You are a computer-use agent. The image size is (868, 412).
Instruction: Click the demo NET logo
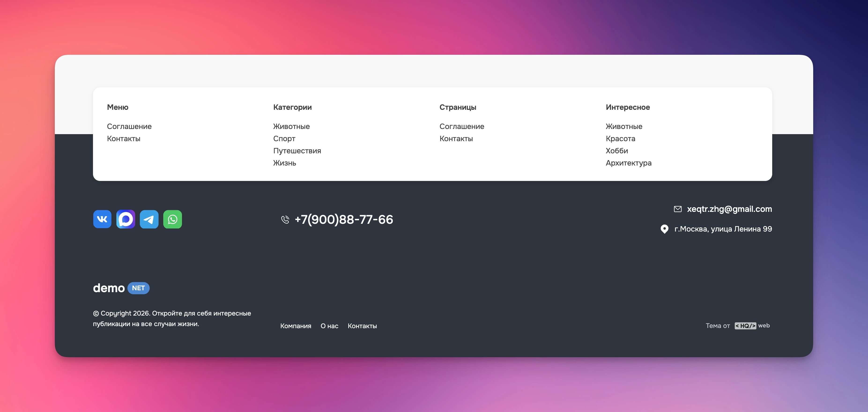tap(121, 288)
